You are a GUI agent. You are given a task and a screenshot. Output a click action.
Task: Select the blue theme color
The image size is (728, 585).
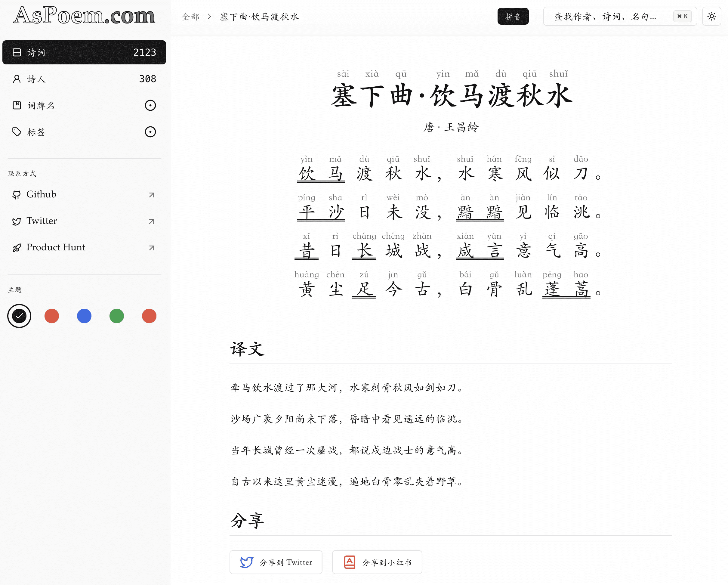(84, 316)
